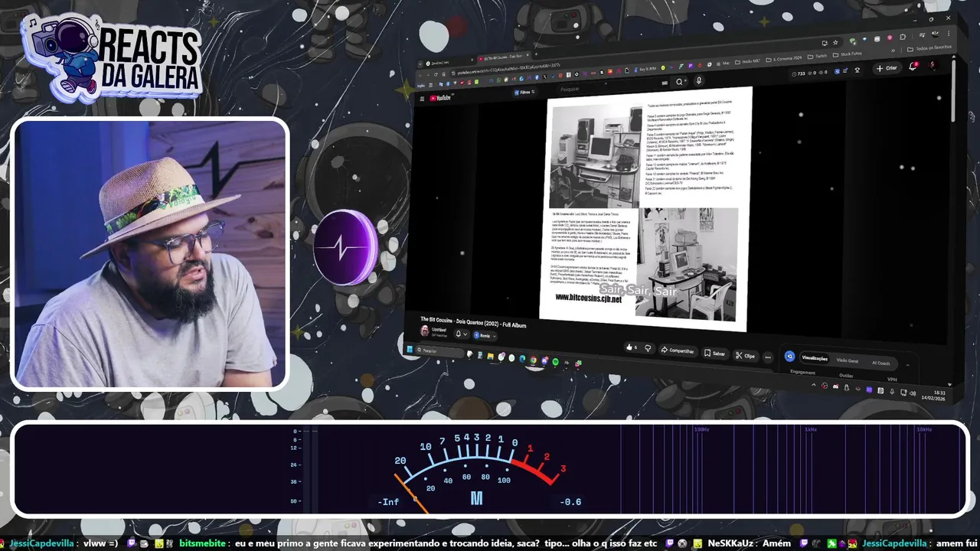Click the album booklet video player
The height and width of the screenshot is (551, 980).
[x=645, y=208]
